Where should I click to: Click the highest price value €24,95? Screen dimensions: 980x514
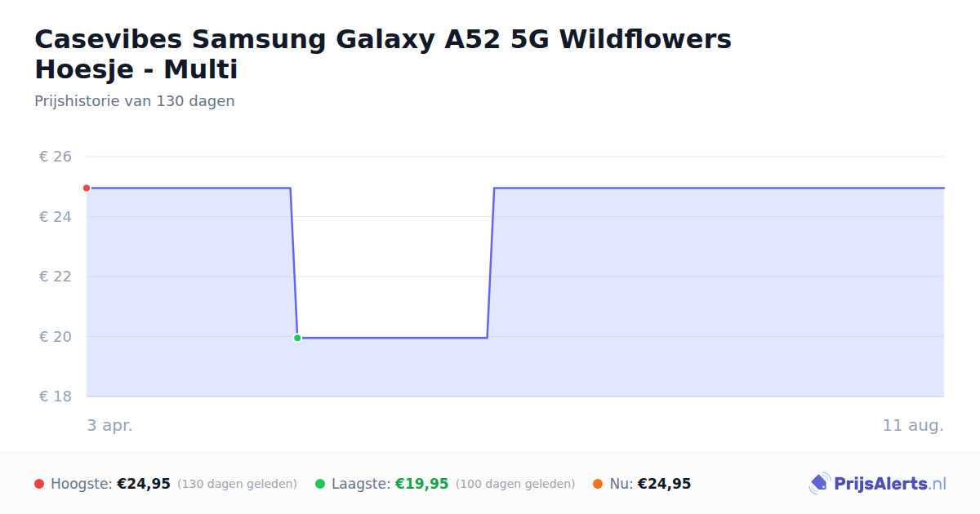[144, 484]
